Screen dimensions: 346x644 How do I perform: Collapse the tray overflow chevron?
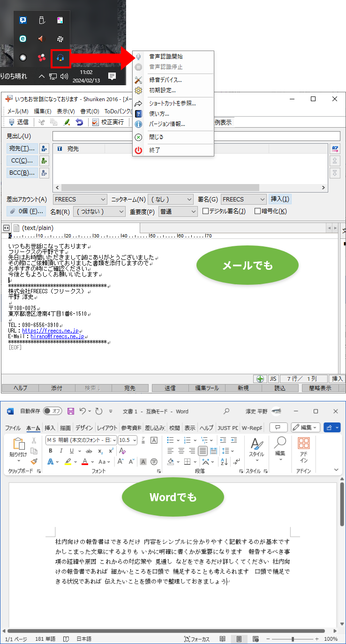point(42,76)
